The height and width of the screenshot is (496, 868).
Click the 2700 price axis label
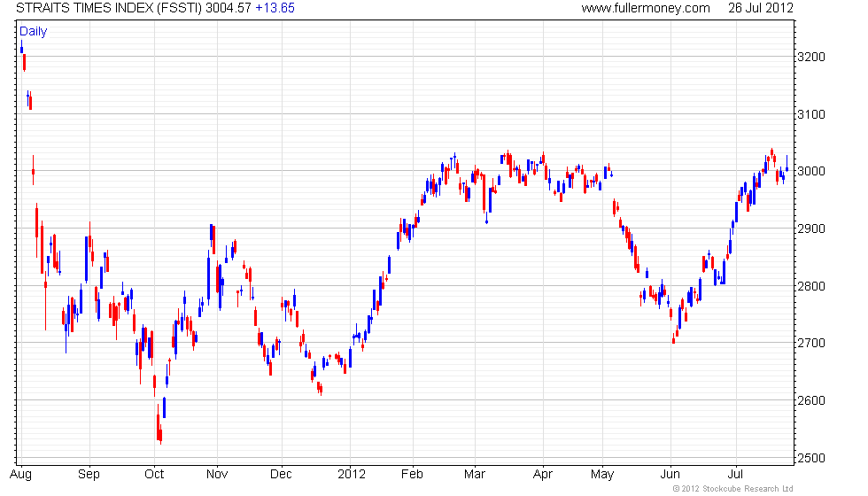811,344
